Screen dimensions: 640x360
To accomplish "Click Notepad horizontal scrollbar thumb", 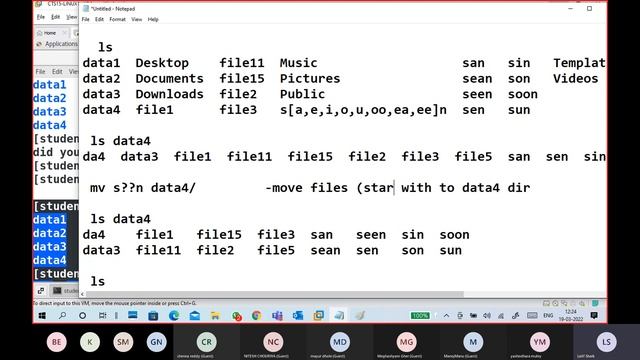I will [275, 294].
